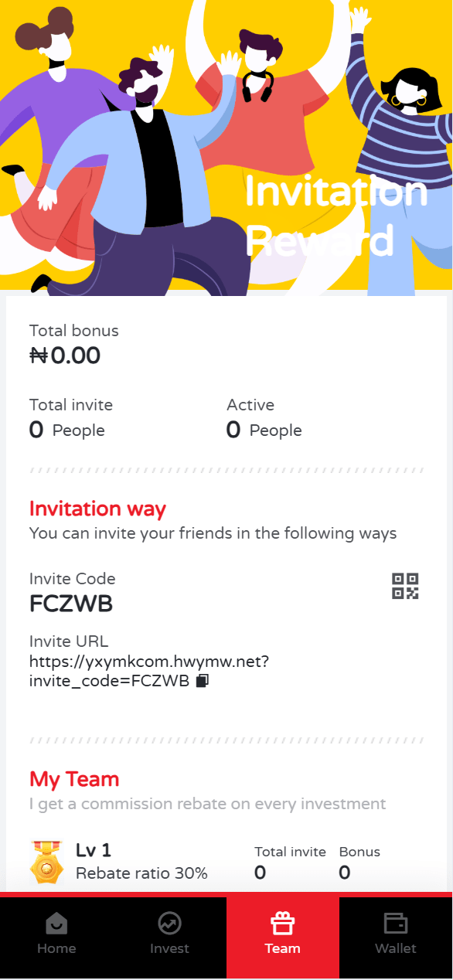Copy the invite URL with the copy icon
This screenshot has width=453, height=980.
(203, 681)
